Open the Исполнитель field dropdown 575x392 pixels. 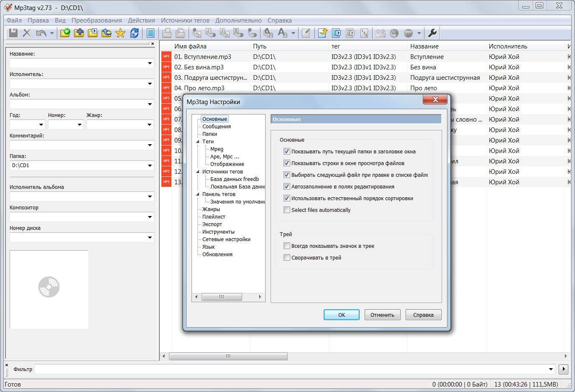point(150,84)
